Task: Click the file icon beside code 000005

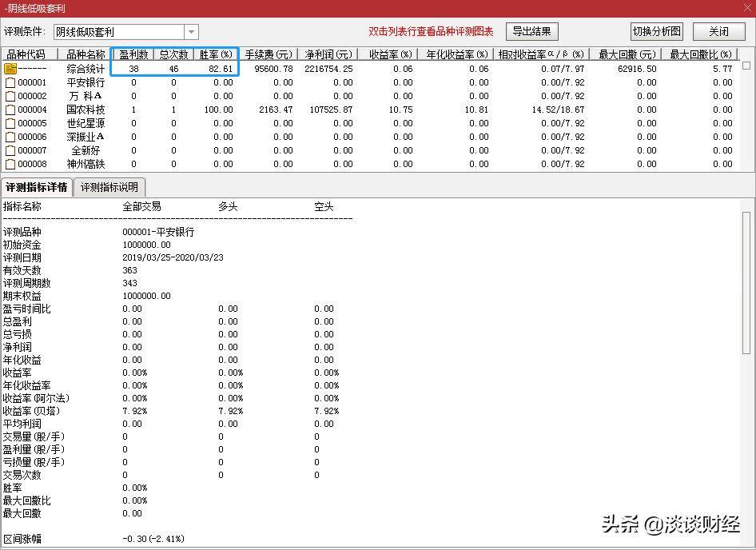Action: click(10, 123)
